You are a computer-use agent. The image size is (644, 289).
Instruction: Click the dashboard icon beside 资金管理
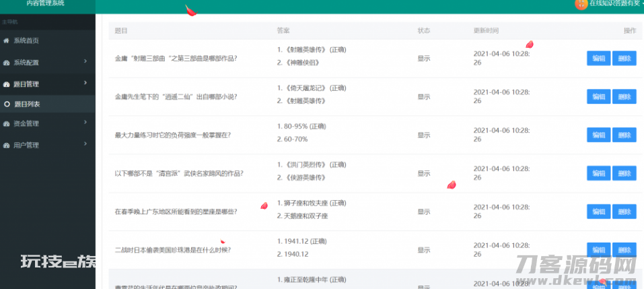(x=6, y=124)
